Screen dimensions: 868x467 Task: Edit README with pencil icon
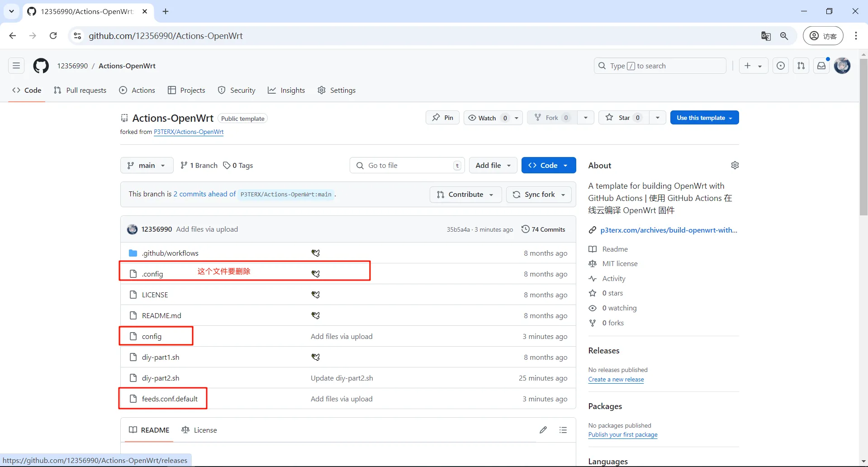pyautogui.click(x=543, y=430)
